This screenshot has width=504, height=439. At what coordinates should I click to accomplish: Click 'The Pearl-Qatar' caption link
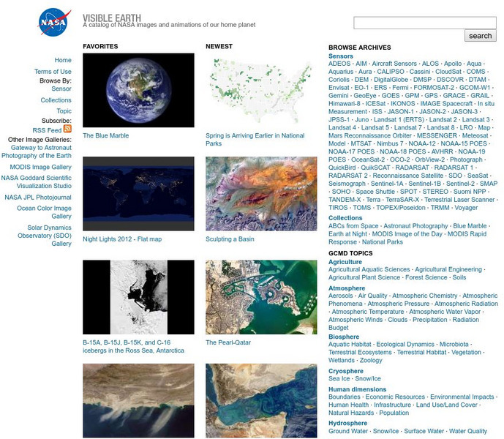pos(228,342)
